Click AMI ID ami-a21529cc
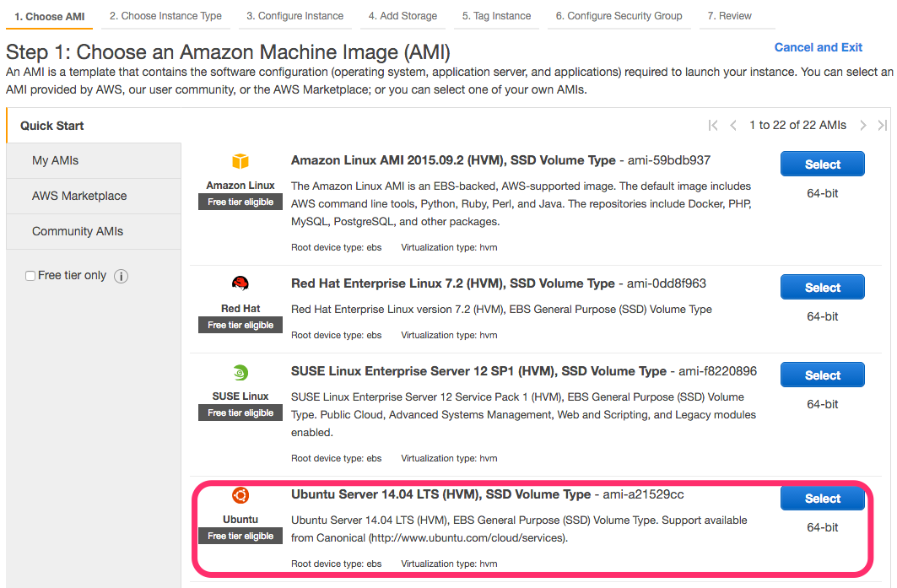 point(643,494)
